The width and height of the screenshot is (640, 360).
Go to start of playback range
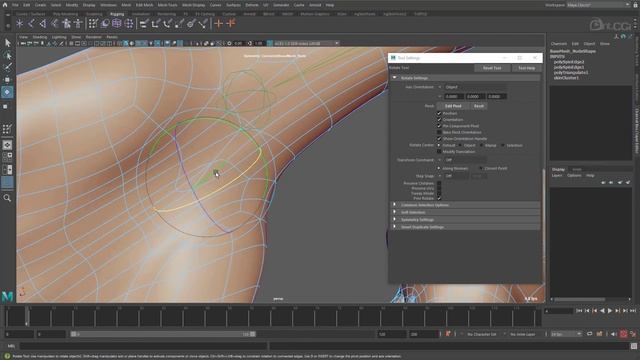click(579, 311)
